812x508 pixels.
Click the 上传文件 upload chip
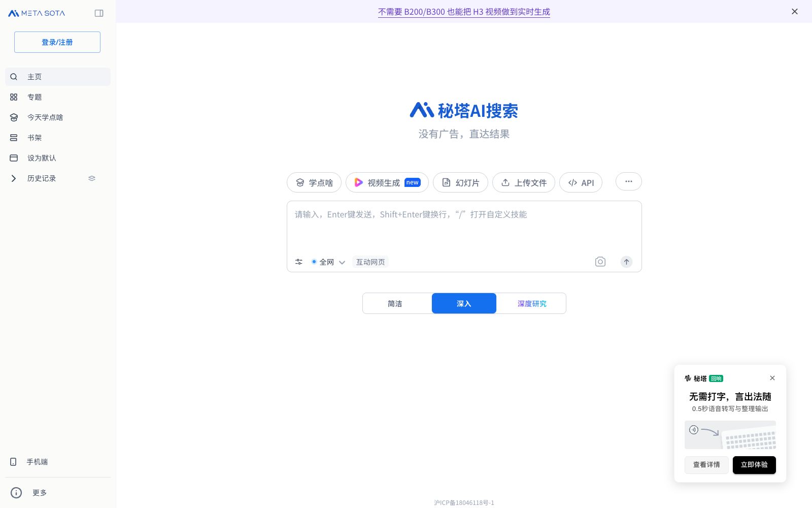click(x=524, y=182)
